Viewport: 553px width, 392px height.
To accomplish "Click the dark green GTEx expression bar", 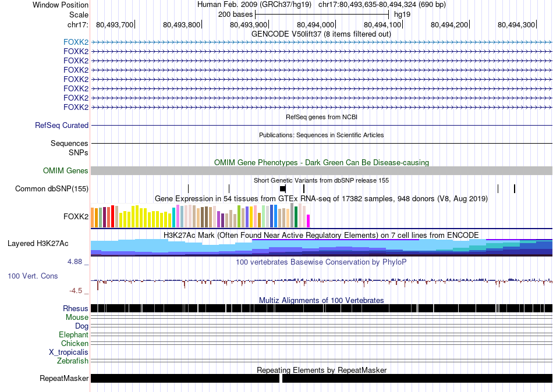I will click(x=296, y=217).
